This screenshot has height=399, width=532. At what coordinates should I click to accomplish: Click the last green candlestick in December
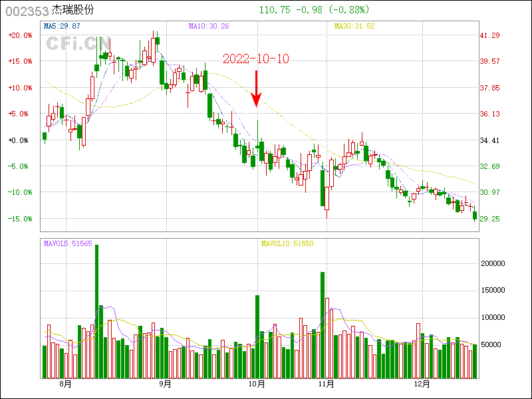(475, 215)
